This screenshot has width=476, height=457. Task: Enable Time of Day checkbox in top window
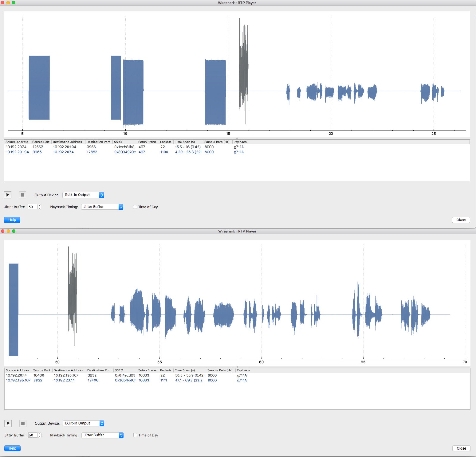click(x=135, y=207)
